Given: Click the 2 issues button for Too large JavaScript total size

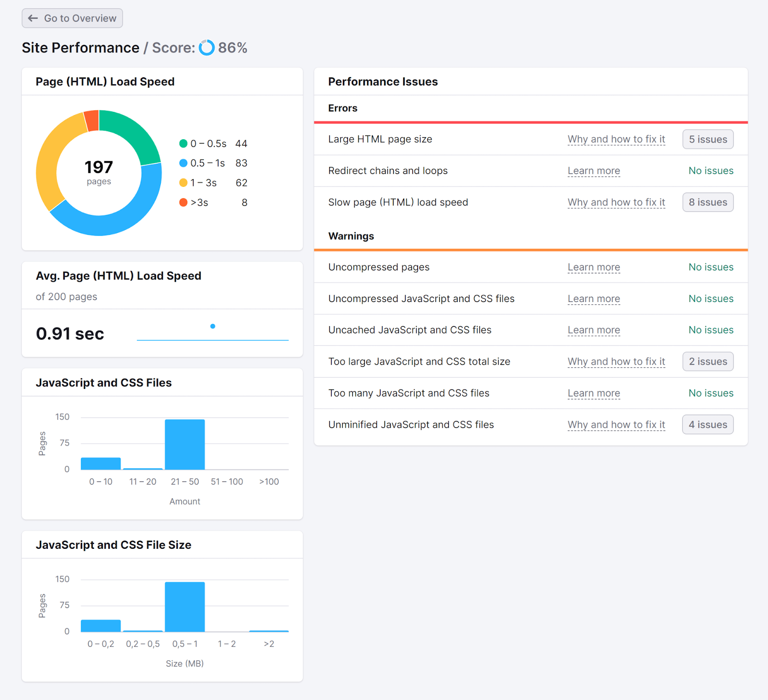Looking at the screenshot, I should pos(708,361).
